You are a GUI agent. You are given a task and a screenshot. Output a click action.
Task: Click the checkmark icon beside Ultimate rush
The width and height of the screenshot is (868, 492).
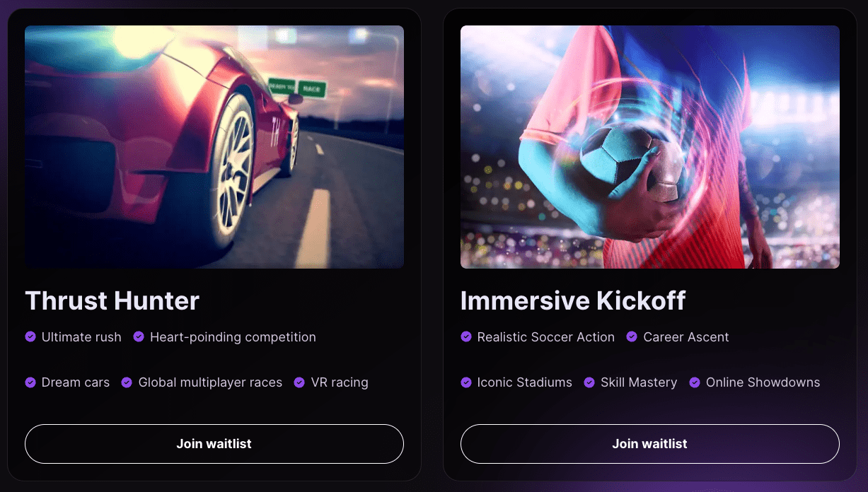30,337
